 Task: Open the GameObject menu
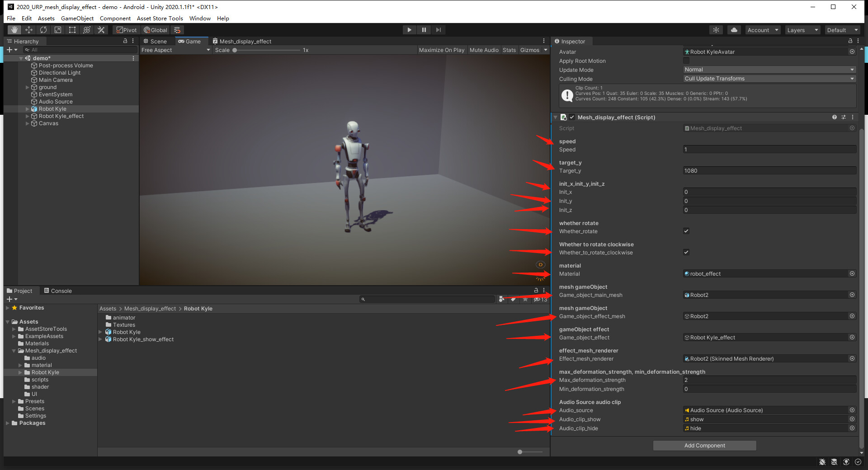point(77,18)
